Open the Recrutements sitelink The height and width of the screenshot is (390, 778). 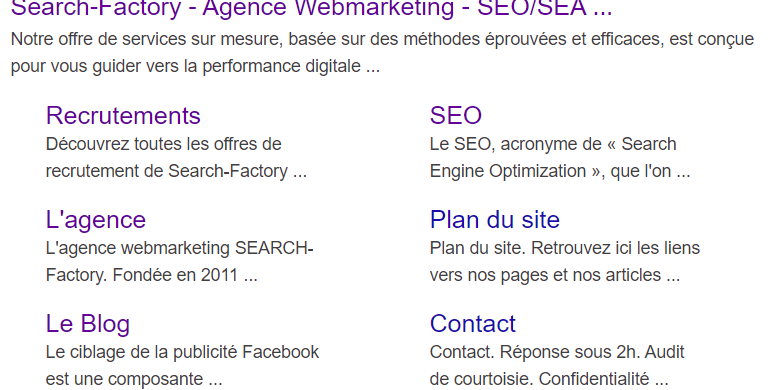click(x=123, y=116)
